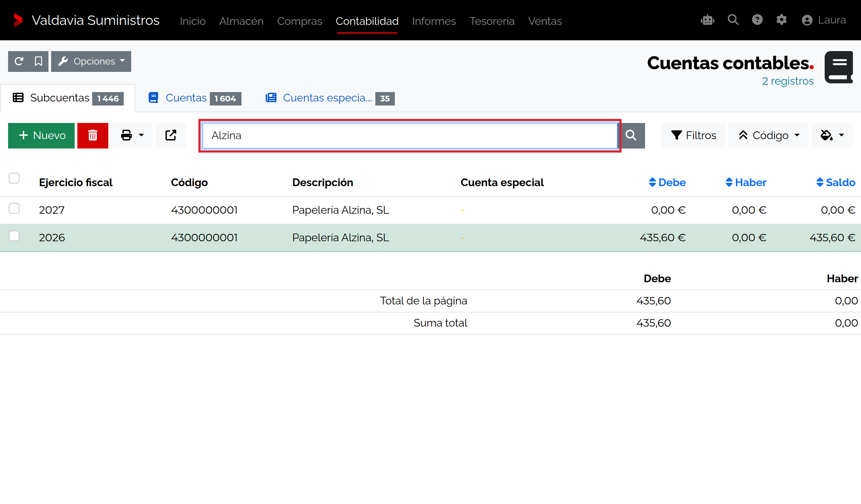Run search with the magnifier button

631,135
